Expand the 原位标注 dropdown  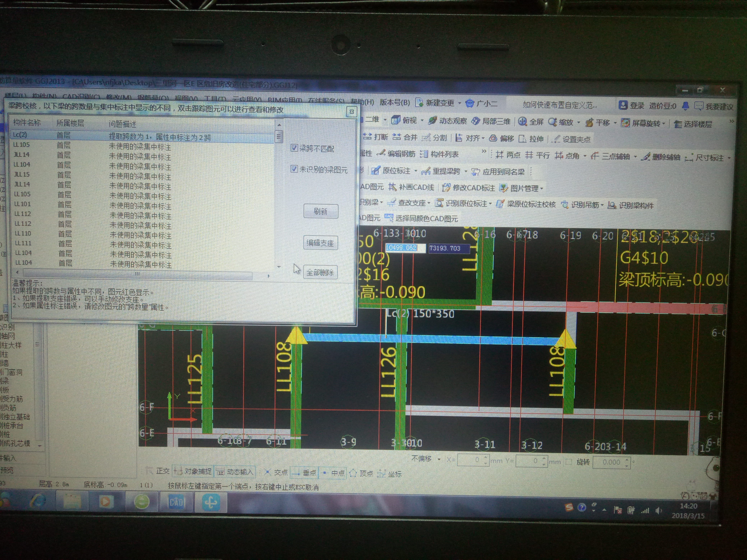point(416,171)
